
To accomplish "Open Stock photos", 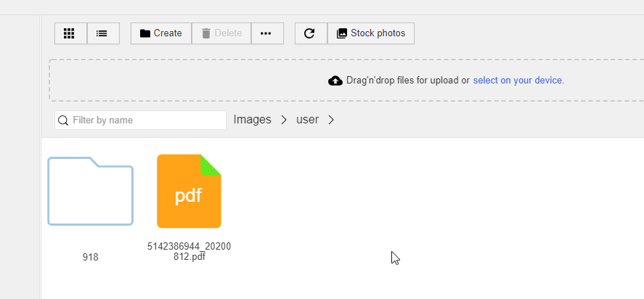I will tap(371, 33).
